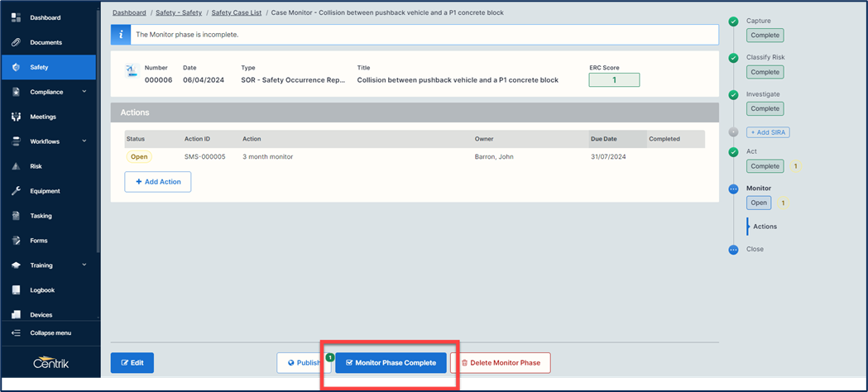The width and height of the screenshot is (868, 392).
Task: Click the Risk warning triangle icon
Action: click(16, 166)
